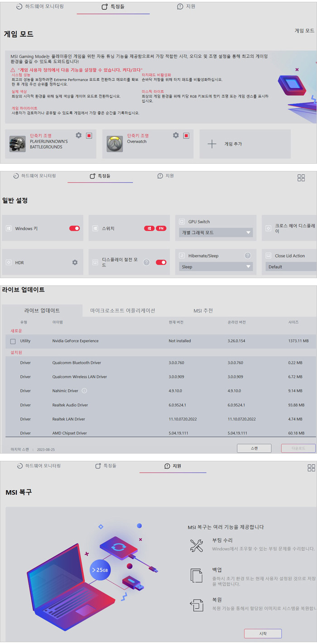
Task: Open settings gear for PLAYERUNKNOWN'S BATTLEGROUNDS card
Action: (79, 135)
